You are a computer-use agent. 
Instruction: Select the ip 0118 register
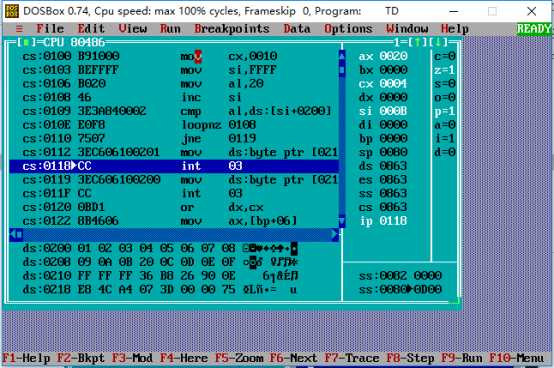(383, 221)
